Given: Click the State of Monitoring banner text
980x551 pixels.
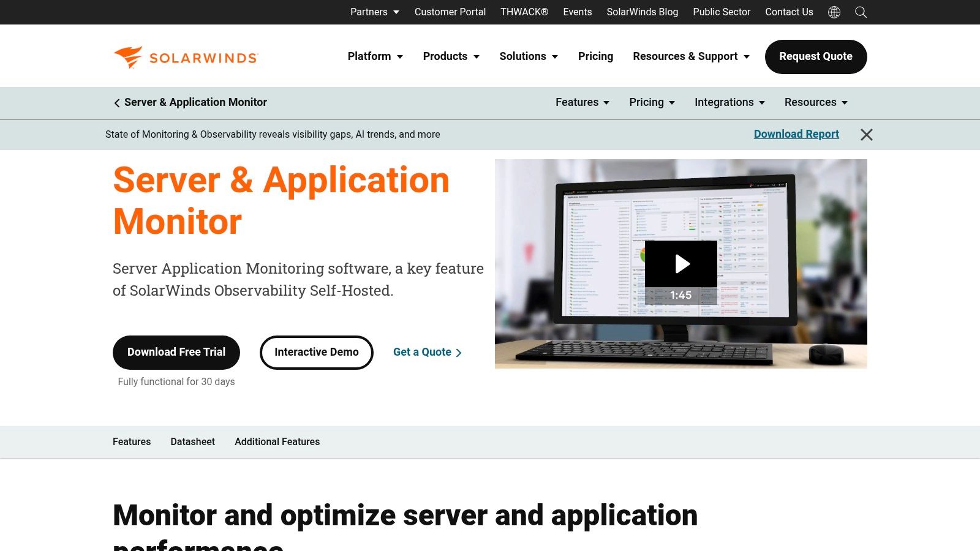Looking at the screenshot, I should coord(273,135).
